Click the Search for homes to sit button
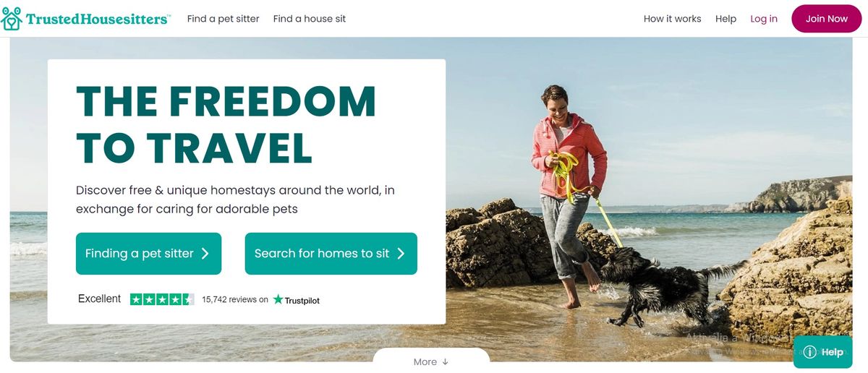The height and width of the screenshot is (373, 868). pos(331,254)
